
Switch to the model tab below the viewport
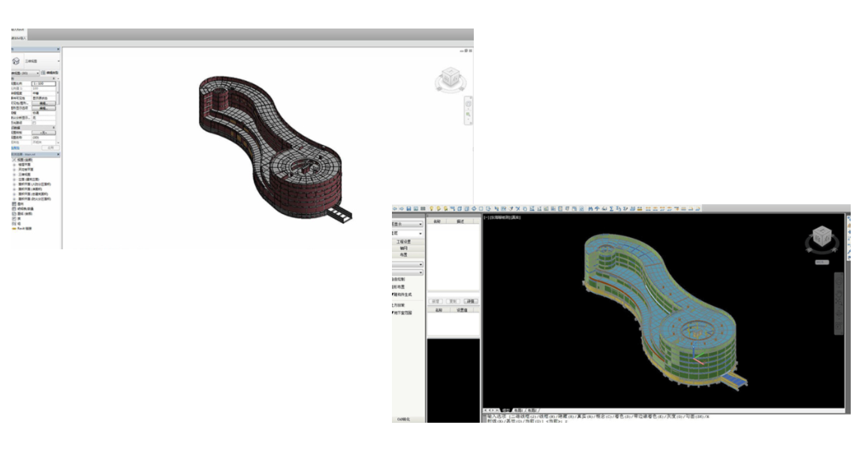point(505,410)
